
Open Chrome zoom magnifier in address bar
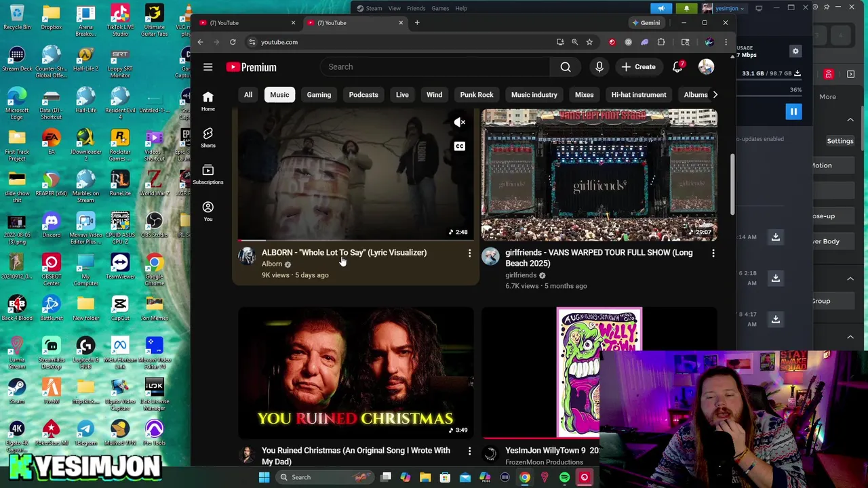[574, 42]
